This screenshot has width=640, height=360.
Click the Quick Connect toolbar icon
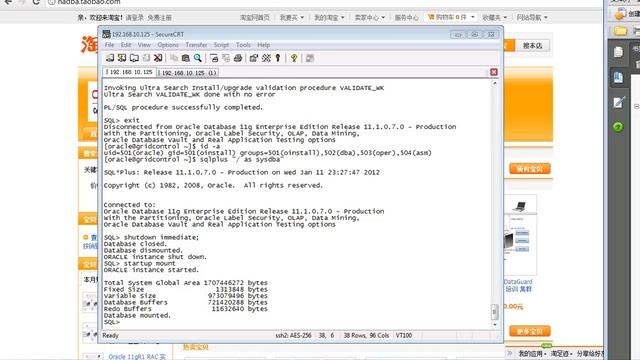point(122,58)
